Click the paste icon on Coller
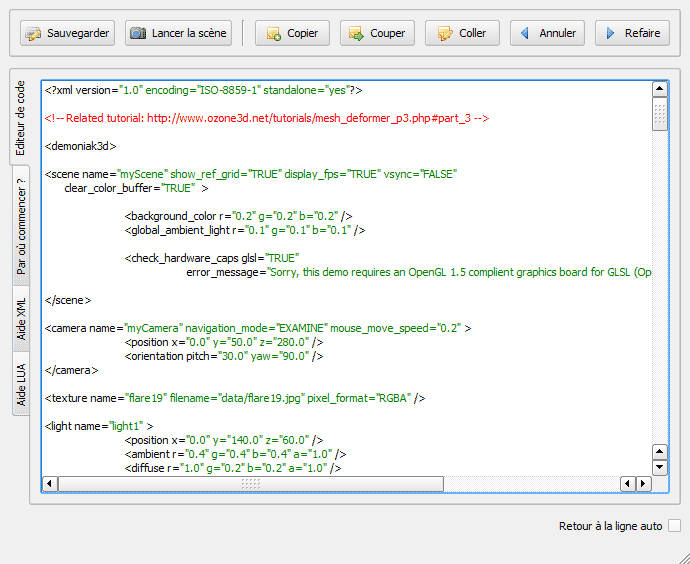 click(445, 34)
